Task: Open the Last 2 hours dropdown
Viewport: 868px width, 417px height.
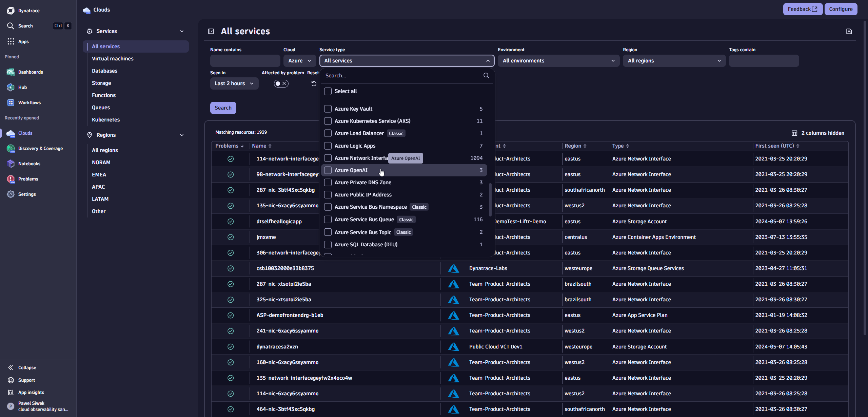Action: tap(234, 83)
